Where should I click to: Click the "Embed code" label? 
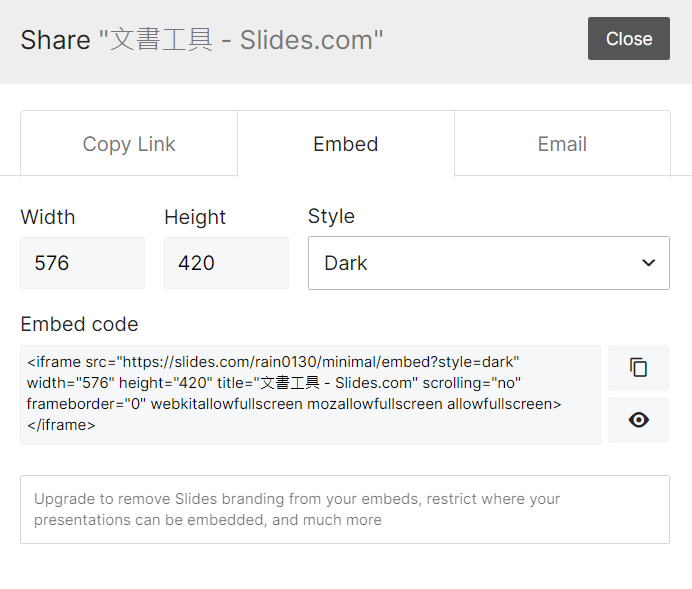click(79, 324)
